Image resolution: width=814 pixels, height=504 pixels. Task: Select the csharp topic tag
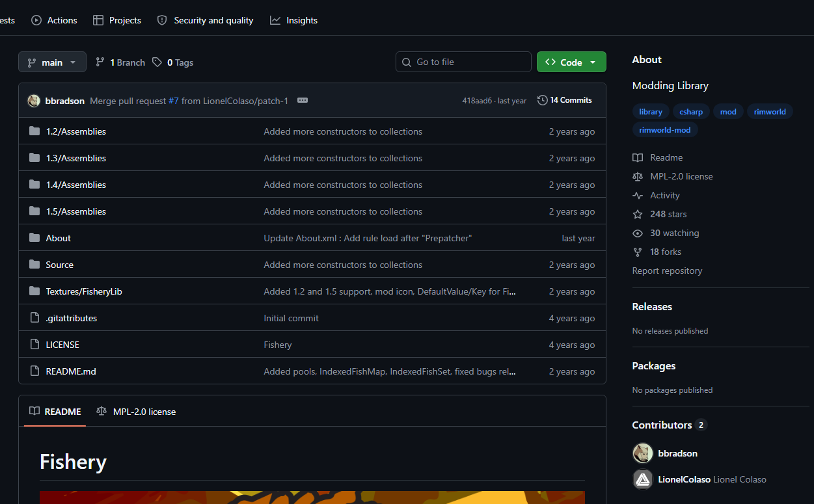691,112
